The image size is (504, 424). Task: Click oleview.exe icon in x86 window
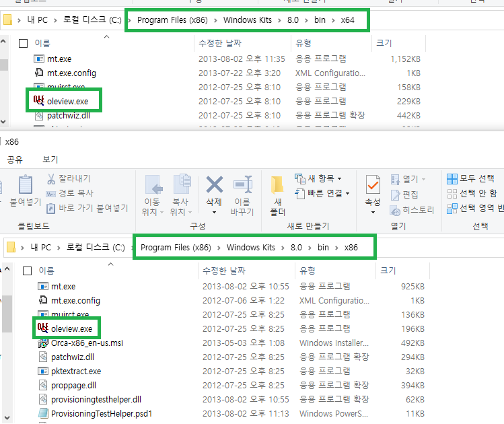click(x=43, y=328)
